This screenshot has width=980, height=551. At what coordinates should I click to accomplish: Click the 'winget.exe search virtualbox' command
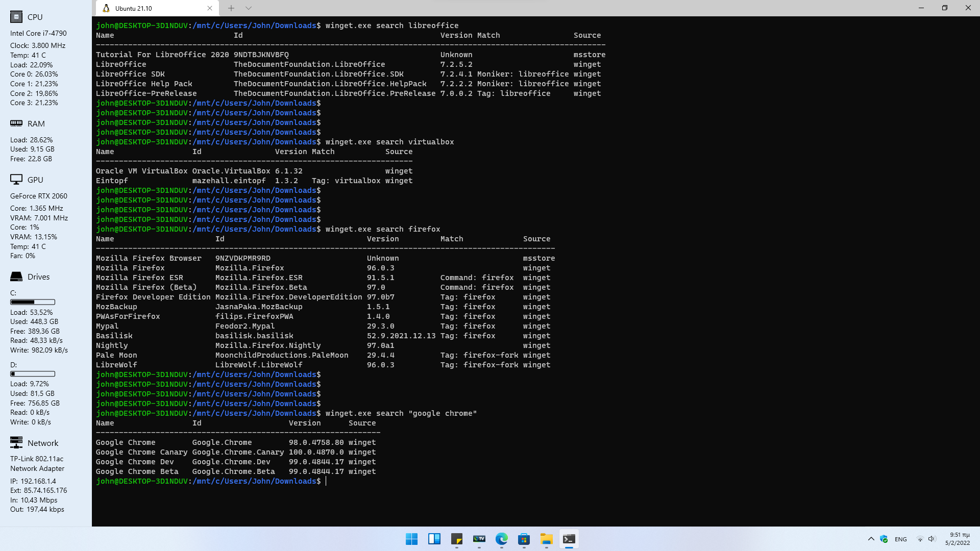(389, 142)
